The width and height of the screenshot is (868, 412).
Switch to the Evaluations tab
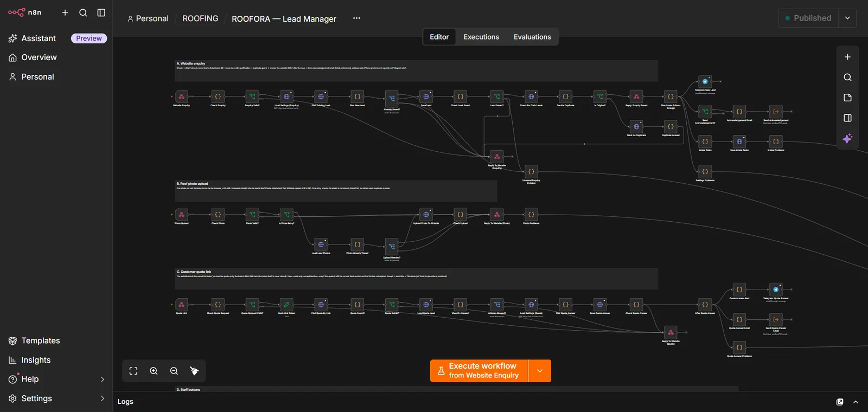tap(532, 37)
